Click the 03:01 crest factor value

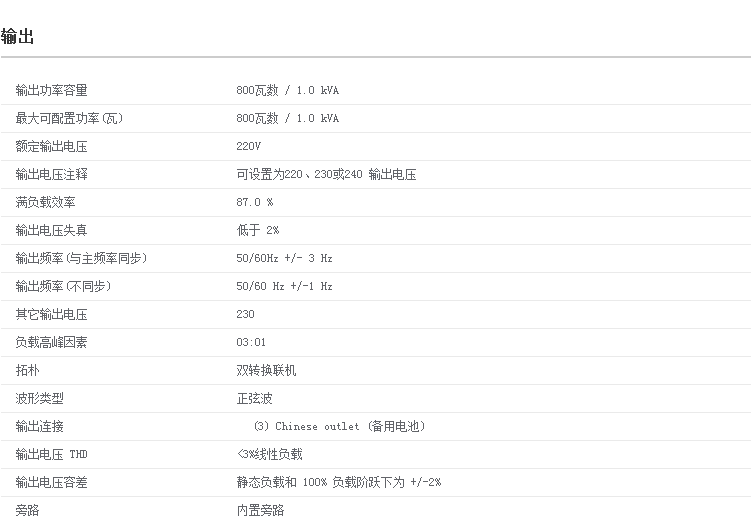pyautogui.click(x=251, y=342)
